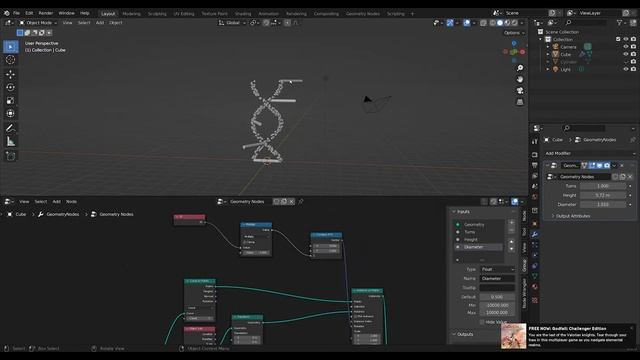
Task: Toggle the node editor overlay button
Action: (515, 201)
